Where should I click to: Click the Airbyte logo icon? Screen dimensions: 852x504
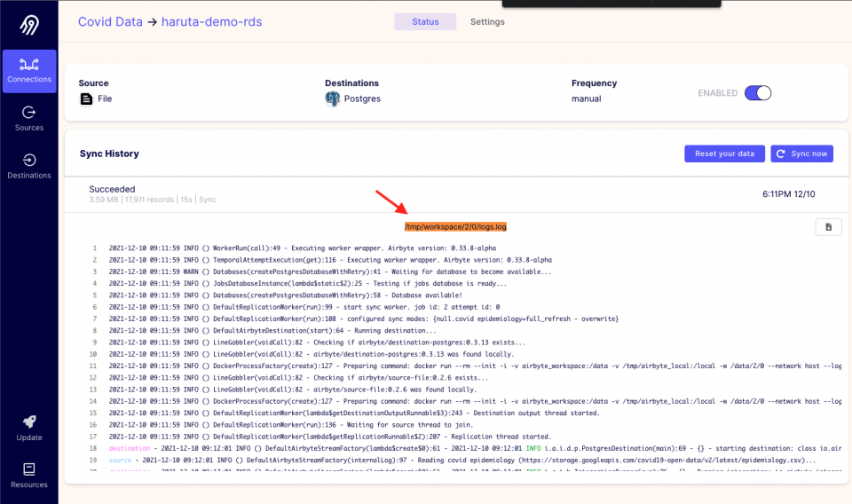(x=29, y=25)
